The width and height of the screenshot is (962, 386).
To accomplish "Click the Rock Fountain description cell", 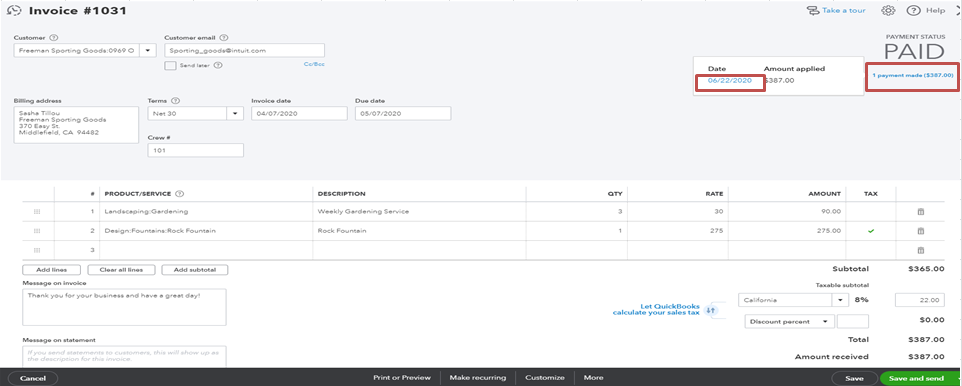I will [419, 231].
